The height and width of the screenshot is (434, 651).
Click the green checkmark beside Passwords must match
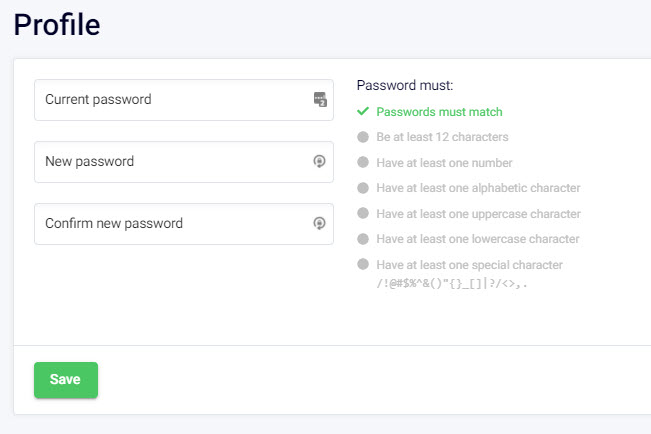pos(363,112)
